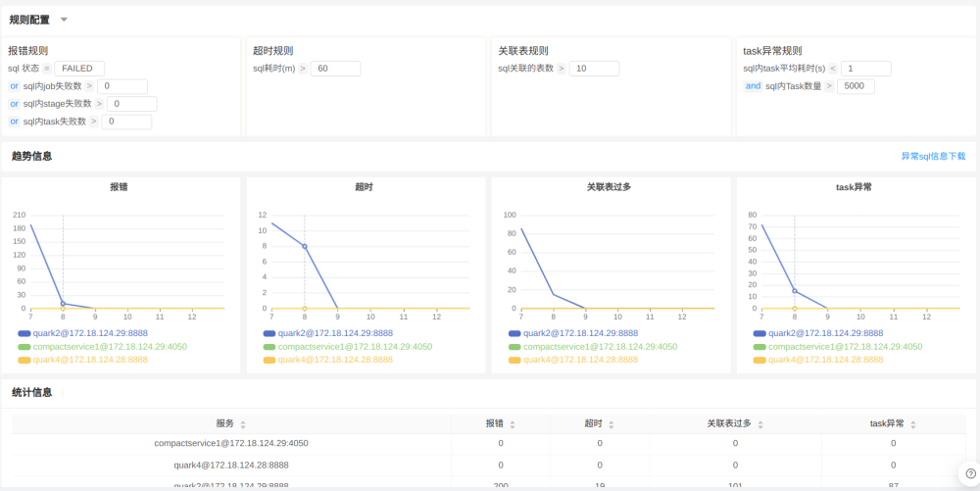This screenshot has height=491, width=980.
Task: Toggle quark2 legend in 报错 chart
Action: (x=83, y=333)
